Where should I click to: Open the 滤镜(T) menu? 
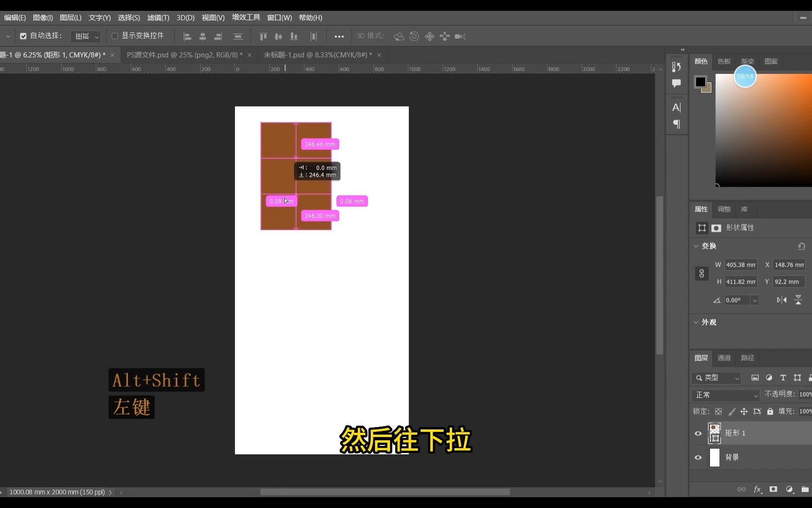[158, 17]
